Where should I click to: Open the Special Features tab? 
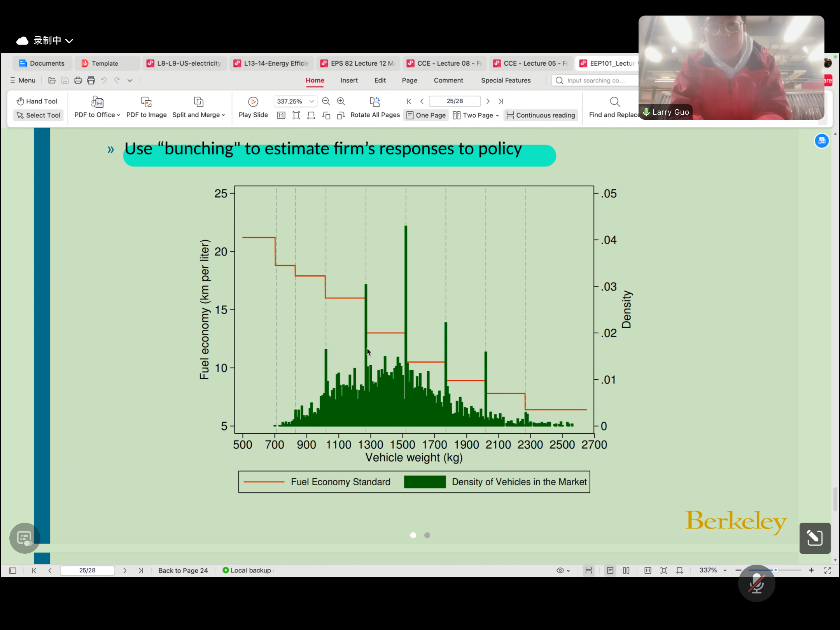point(506,80)
